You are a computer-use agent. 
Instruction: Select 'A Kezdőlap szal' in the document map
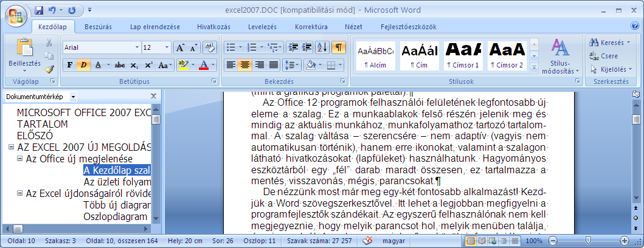(x=117, y=170)
